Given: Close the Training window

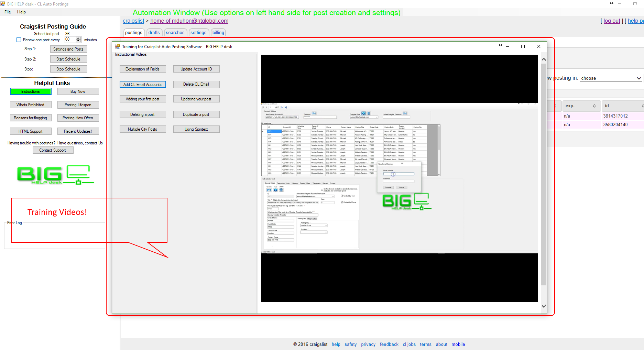Looking at the screenshot, I should pyautogui.click(x=539, y=46).
